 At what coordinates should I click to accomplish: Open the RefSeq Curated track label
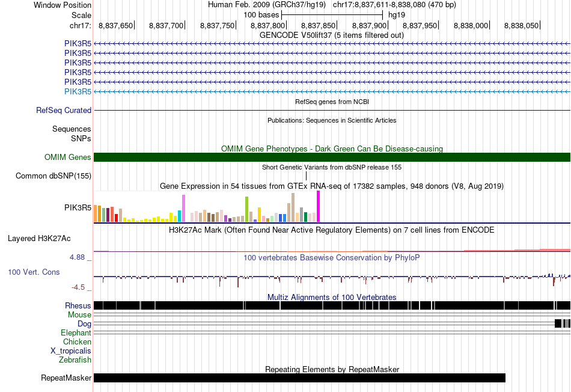[64, 110]
